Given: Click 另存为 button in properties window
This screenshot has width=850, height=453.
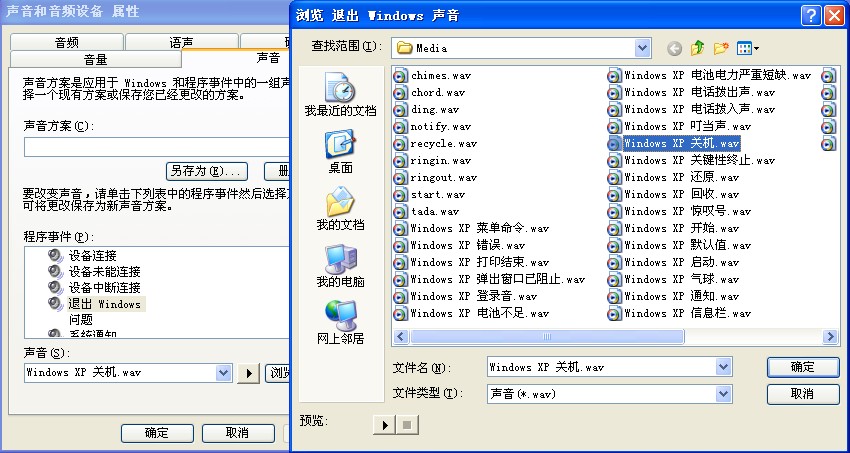Looking at the screenshot, I should [207, 171].
